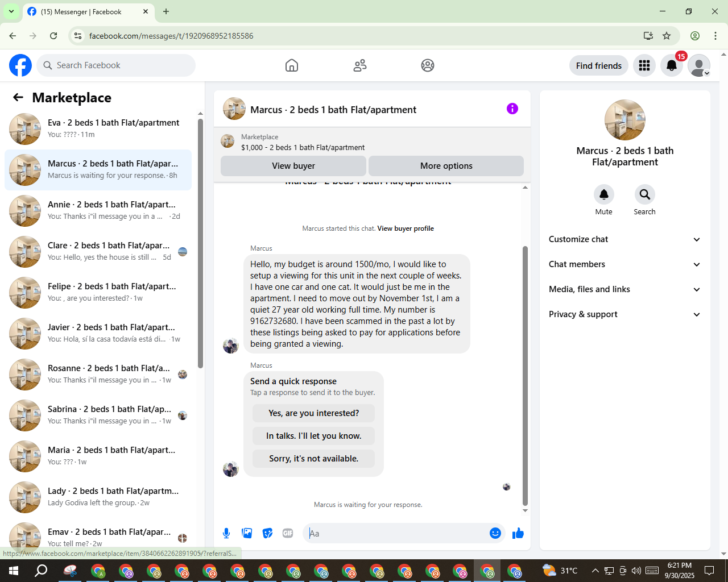Attach a photo with the image icon
This screenshot has height=582, width=728.
(x=247, y=533)
